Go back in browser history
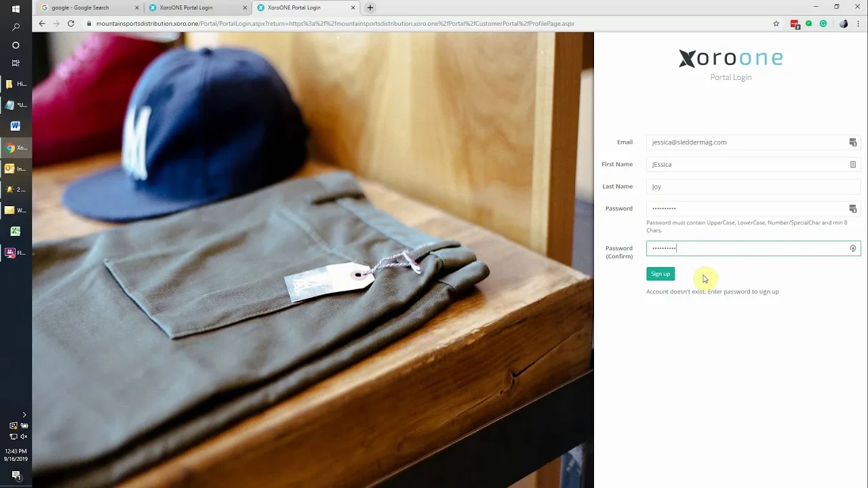 click(42, 23)
